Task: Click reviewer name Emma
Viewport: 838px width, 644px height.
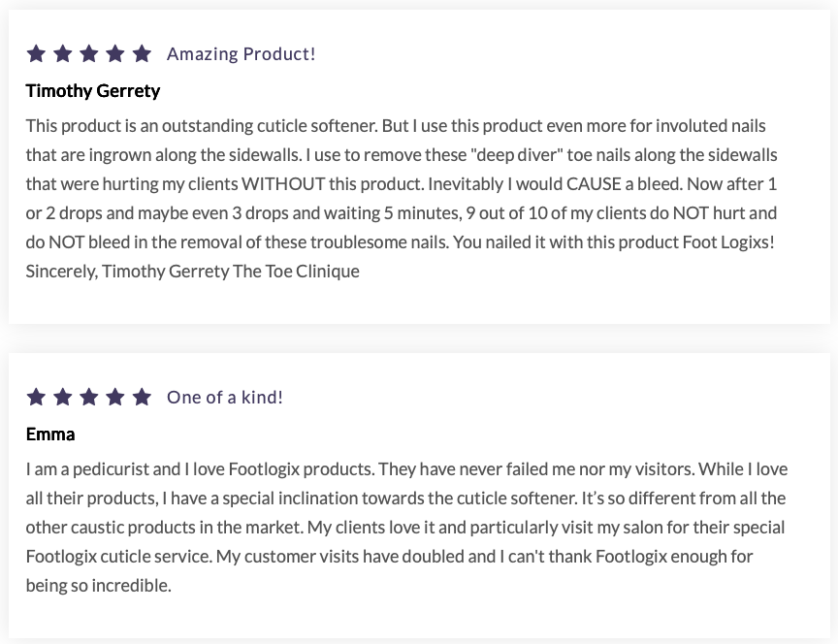Action: [x=50, y=435]
